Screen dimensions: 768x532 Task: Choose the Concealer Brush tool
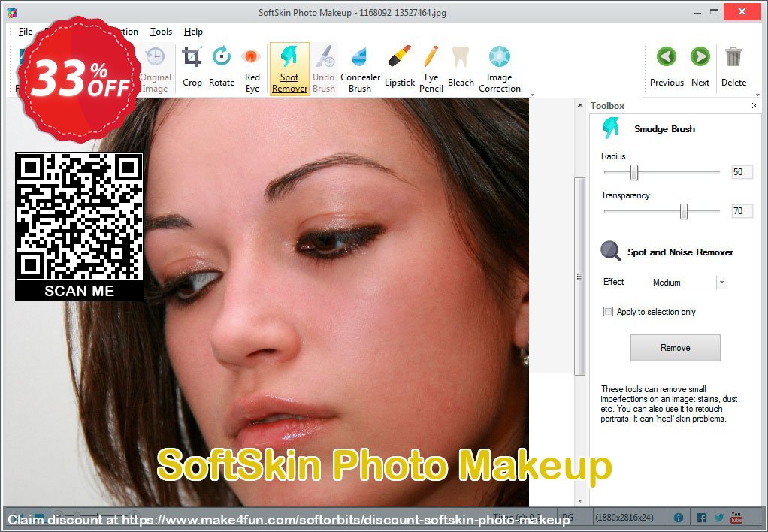click(x=360, y=68)
